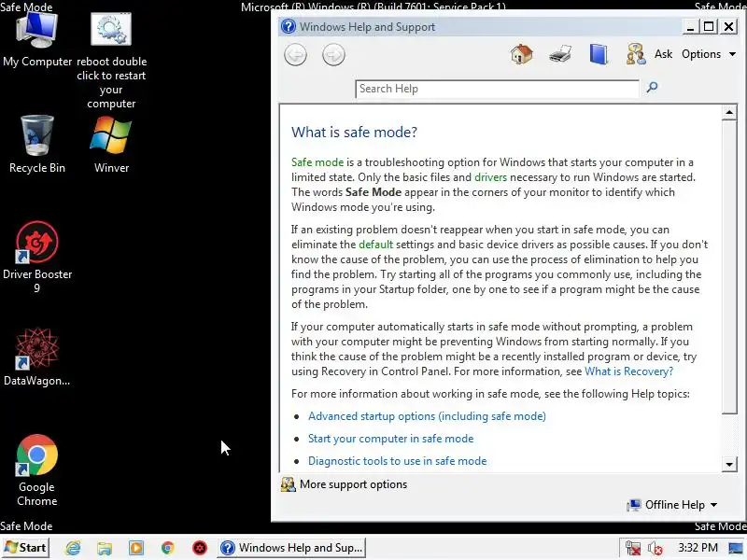
Task: Select the Winver desktop icon
Action: click(x=111, y=145)
